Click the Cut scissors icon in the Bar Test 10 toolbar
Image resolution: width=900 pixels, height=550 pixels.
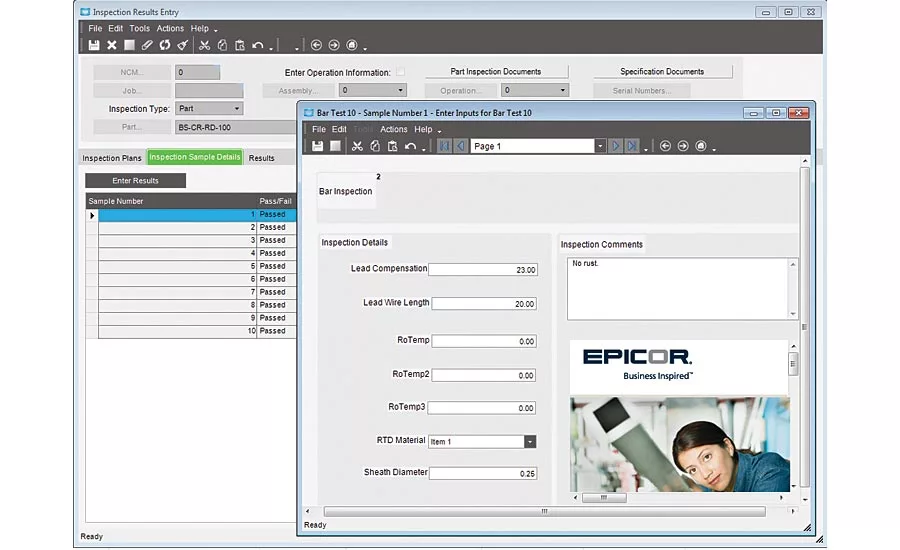coord(357,146)
